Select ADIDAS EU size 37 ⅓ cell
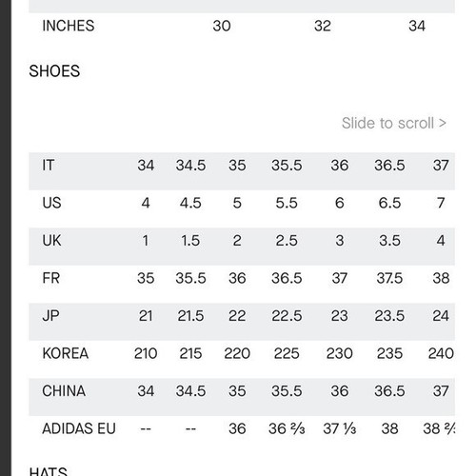476x476 pixels. (339, 428)
